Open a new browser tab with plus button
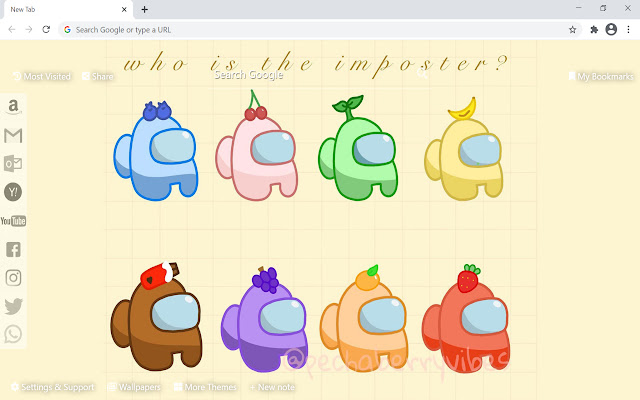Image resolution: width=640 pixels, height=400 pixels. [144, 9]
